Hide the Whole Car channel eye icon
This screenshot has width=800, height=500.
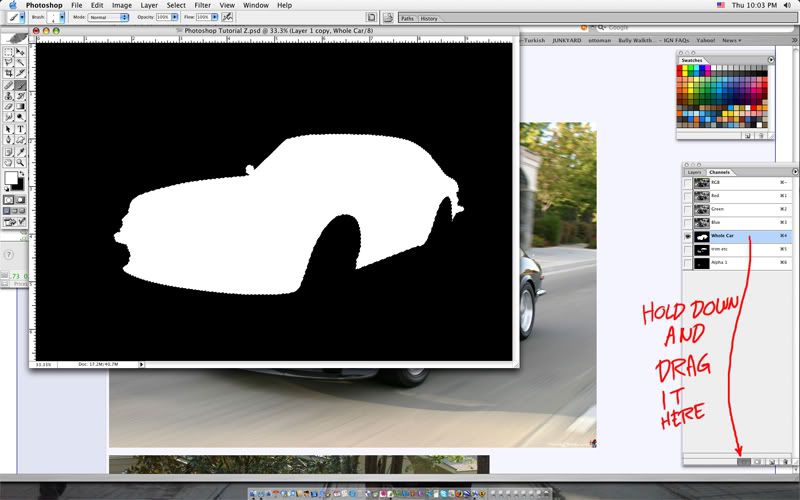click(x=686, y=236)
